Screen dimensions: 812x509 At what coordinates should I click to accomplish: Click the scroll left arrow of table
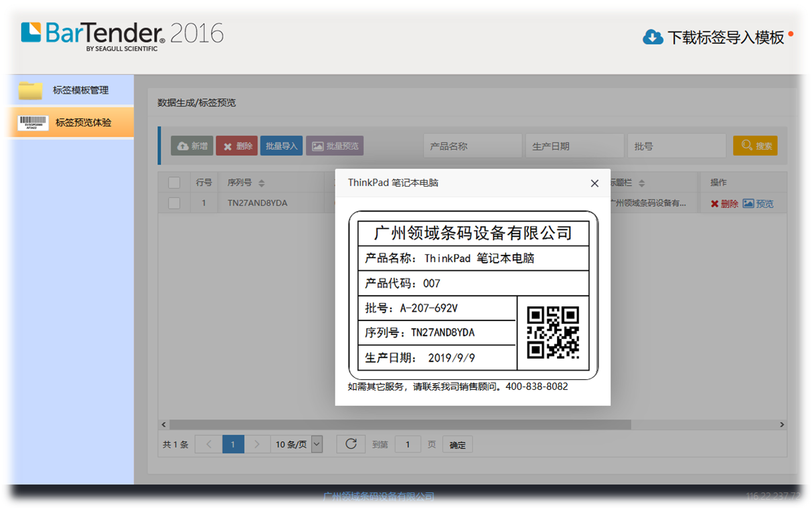[x=163, y=425]
